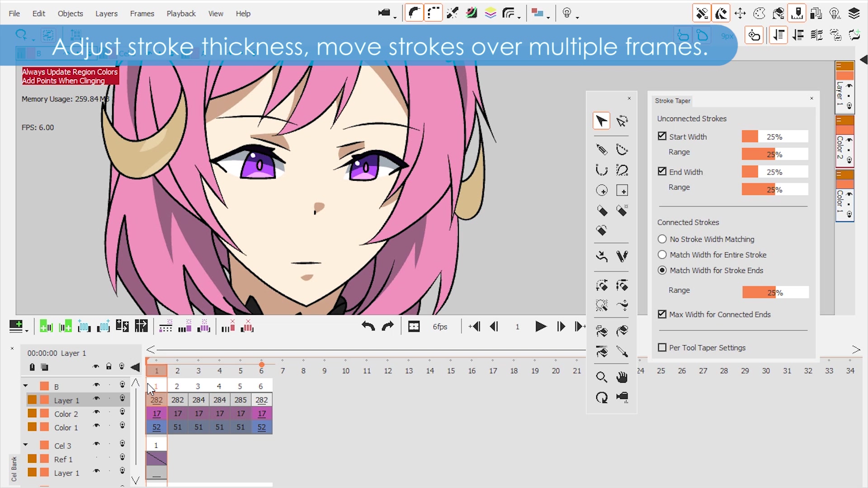
Task: Click the 6fps frame rate button
Action: pos(440,327)
